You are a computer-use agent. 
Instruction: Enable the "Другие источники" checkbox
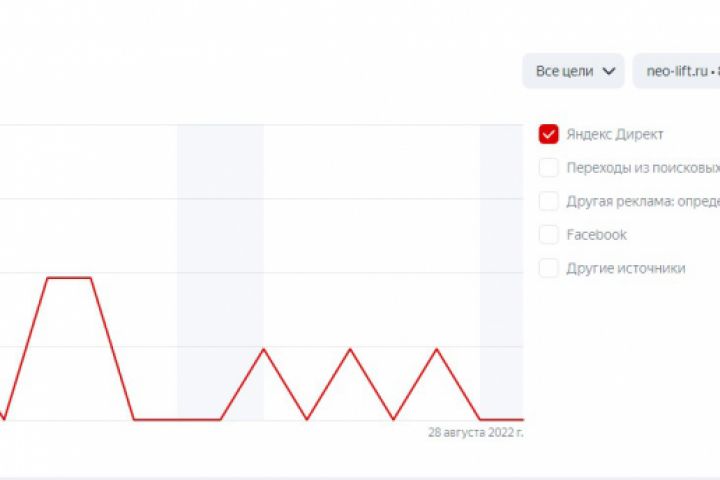point(548,268)
